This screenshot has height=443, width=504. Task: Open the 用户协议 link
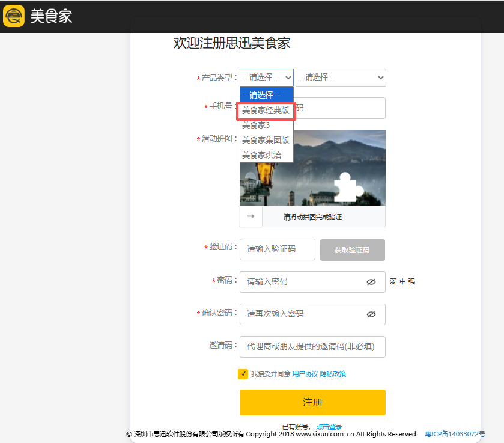pos(305,374)
